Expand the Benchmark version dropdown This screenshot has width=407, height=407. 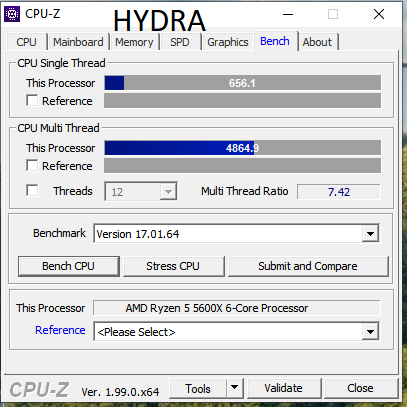coord(370,234)
